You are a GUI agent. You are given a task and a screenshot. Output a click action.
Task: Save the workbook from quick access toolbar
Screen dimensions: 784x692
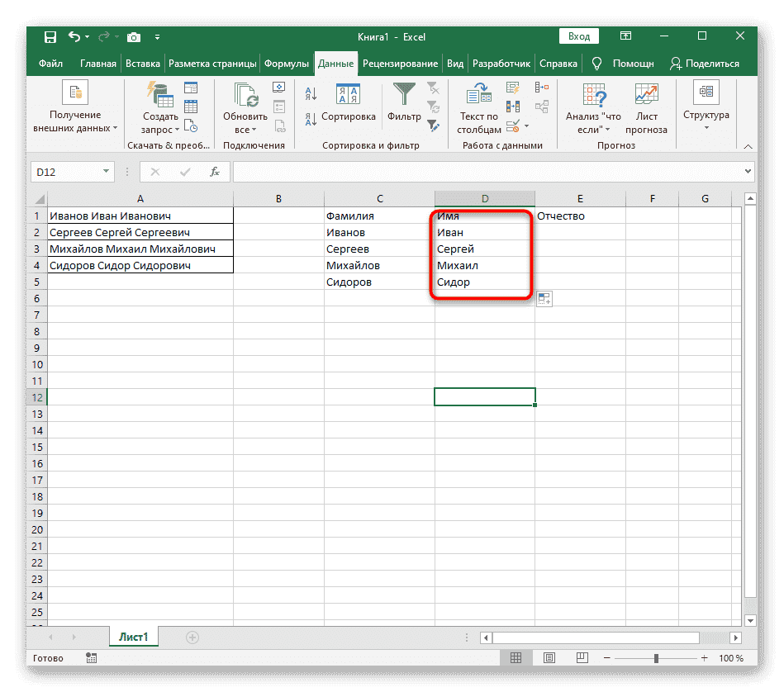(x=50, y=36)
